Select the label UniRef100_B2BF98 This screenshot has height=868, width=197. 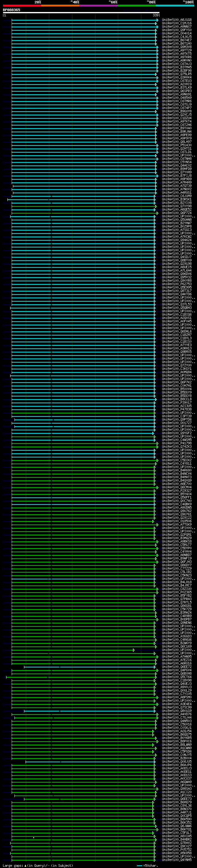[177, 71]
